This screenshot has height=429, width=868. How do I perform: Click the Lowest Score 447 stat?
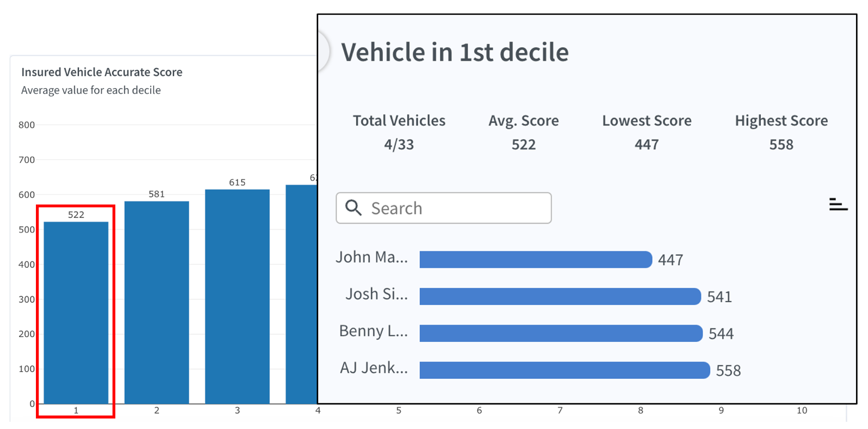[x=647, y=132]
